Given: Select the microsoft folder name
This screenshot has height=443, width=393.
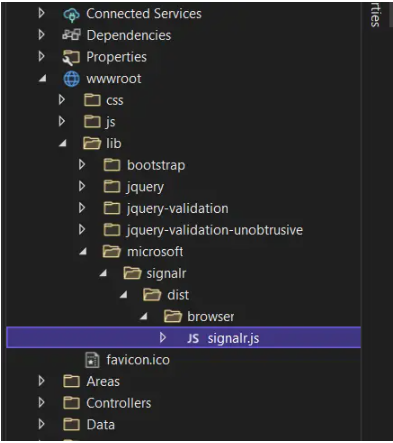Looking at the screenshot, I should pos(155,252).
